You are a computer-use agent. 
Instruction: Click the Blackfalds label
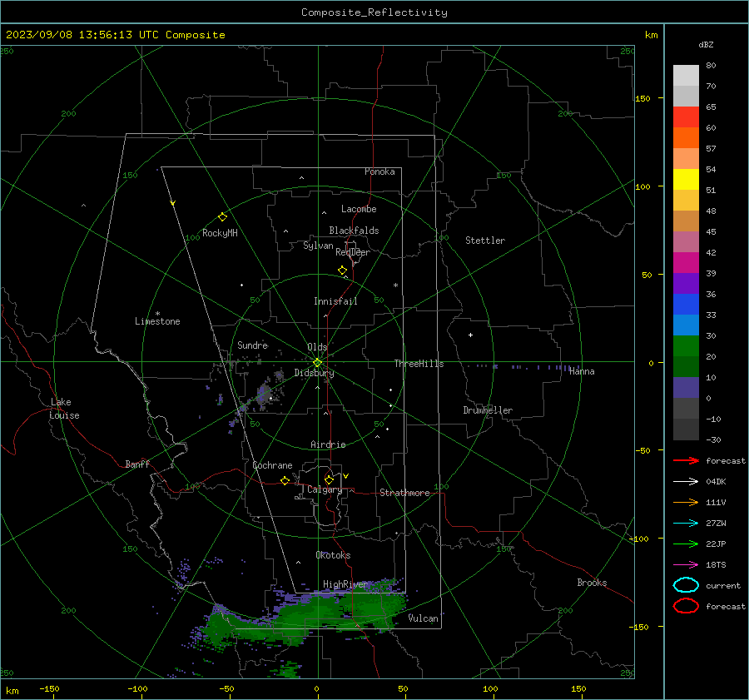tap(354, 231)
